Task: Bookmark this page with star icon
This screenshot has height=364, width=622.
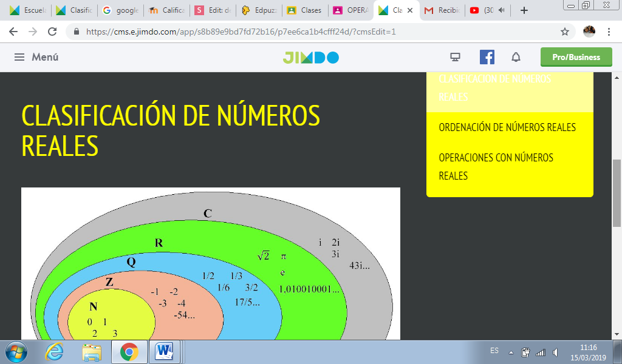Action: click(565, 32)
